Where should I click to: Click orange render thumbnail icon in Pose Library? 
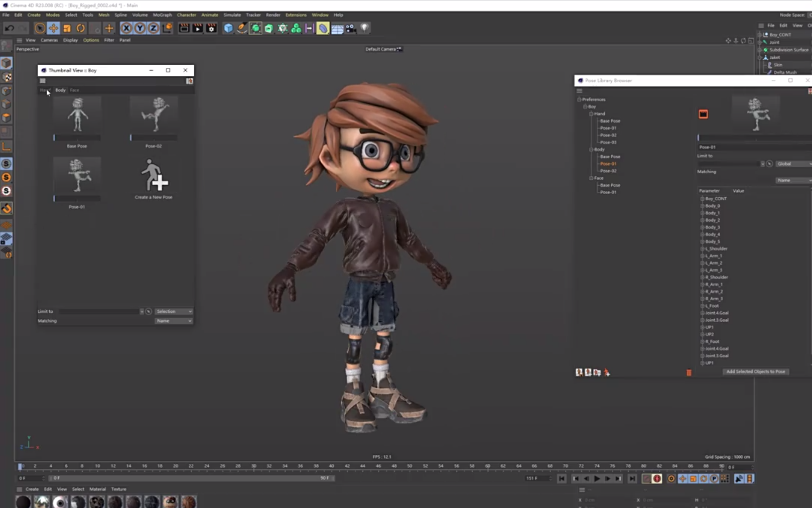[x=703, y=114]
